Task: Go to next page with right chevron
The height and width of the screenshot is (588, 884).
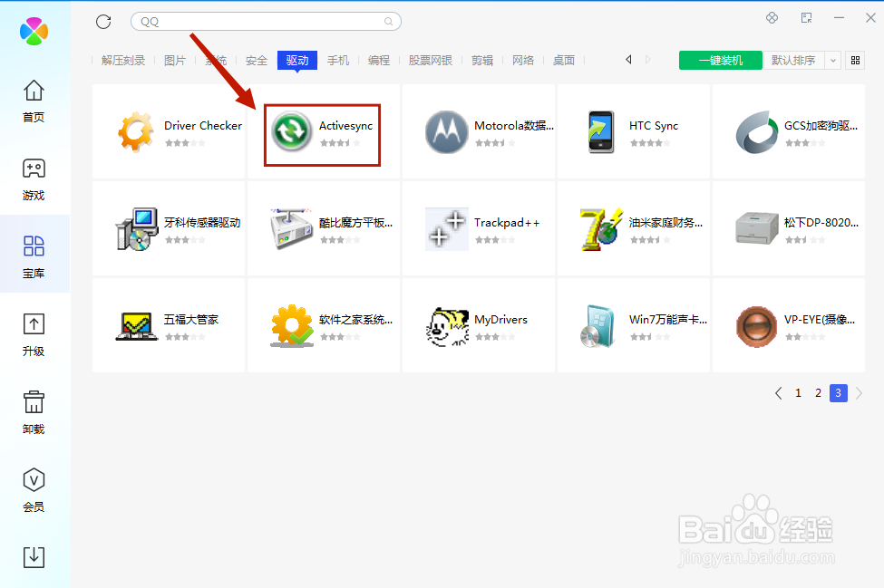Action: tap(859, 393)
